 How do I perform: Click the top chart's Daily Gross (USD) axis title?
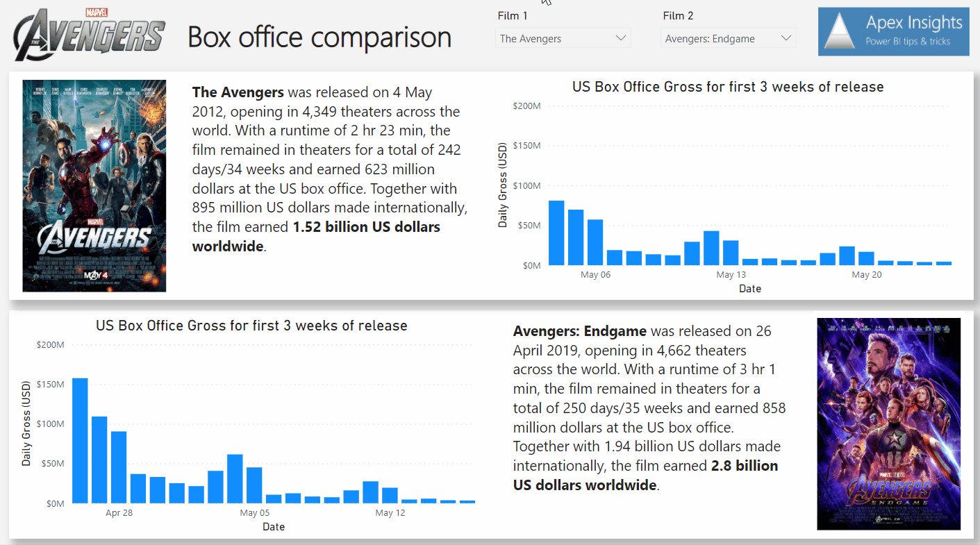pos(503,185)
